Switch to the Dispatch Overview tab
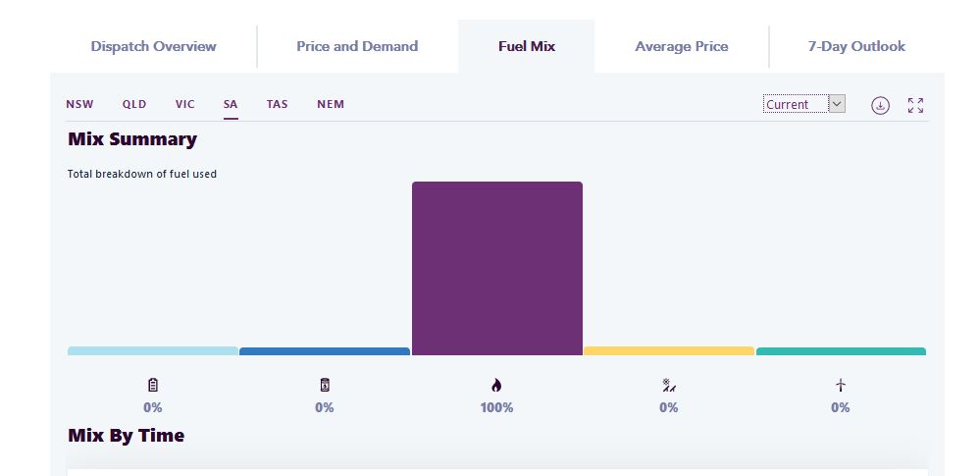980x476 pixels. [x=154, y=46]
